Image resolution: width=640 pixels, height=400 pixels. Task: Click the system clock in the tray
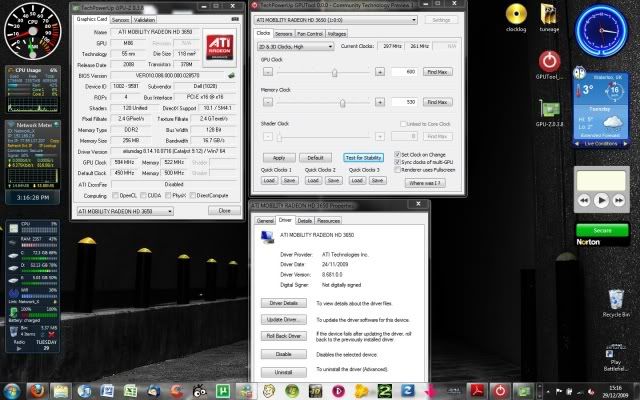pyautogui.click(x=616, y=391)
